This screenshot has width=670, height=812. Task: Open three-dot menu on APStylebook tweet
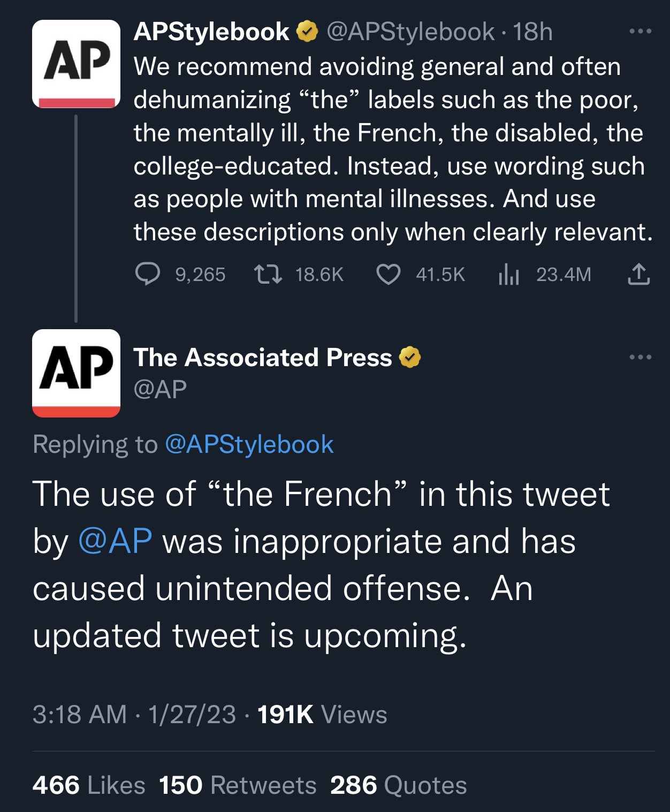[x=640, y=32]
